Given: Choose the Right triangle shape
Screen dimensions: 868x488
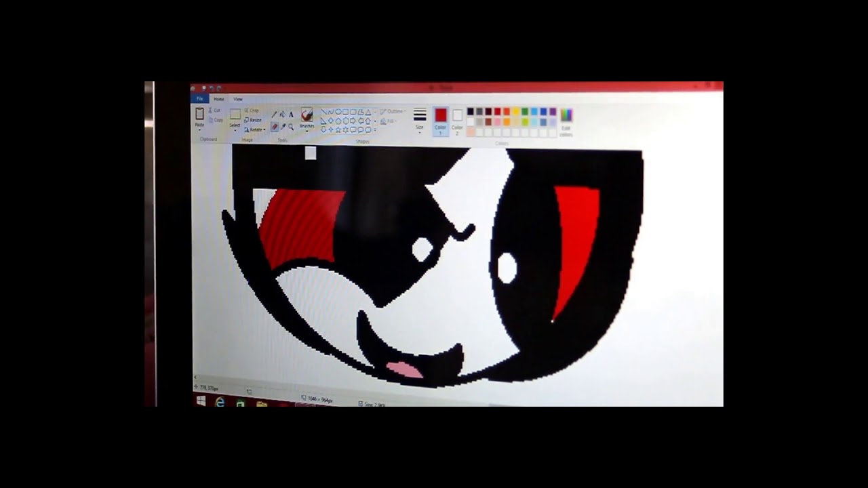Looking at the screenshot, I should (x=323, y=121).
